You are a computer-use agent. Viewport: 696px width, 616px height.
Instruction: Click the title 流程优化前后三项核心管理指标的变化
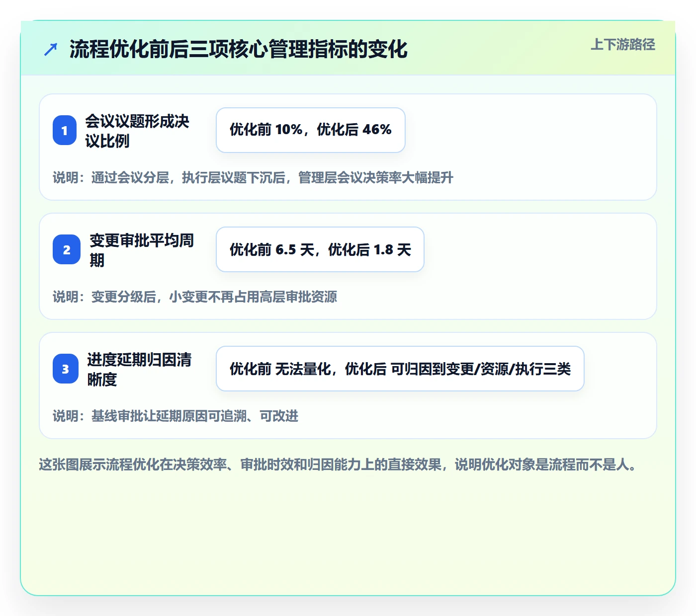point(239,49)
